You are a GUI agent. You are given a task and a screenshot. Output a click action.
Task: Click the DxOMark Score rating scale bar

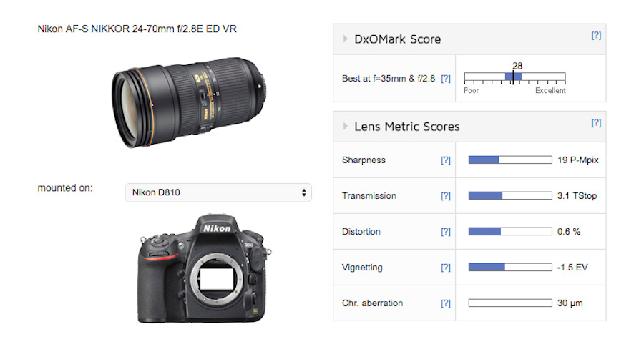[514, 77]
